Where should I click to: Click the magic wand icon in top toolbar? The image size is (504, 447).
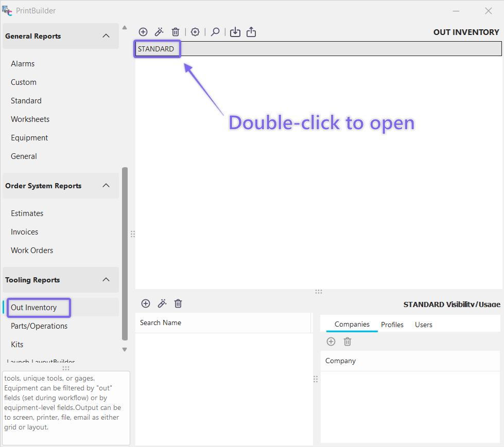(x=160, y=32)
